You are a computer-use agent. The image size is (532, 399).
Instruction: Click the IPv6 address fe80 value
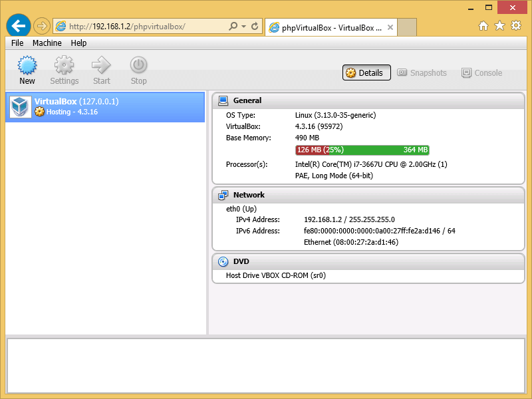point(379,231)
